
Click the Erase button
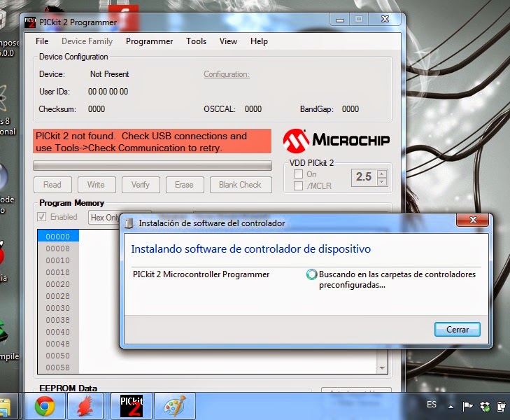coord(185,185)
